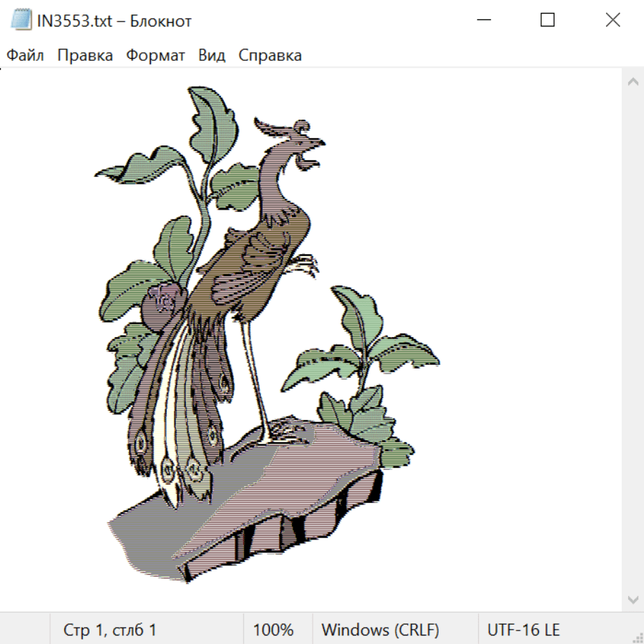Minimize the Блокнот window
Viewport: 644px width, 644px height.
pos(482,21)
